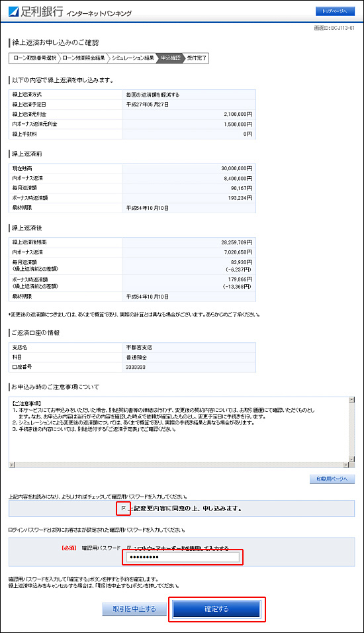Click the 繰上返済方式 row label
Screen dimensions: 364x633
click(x=27, y=95)
